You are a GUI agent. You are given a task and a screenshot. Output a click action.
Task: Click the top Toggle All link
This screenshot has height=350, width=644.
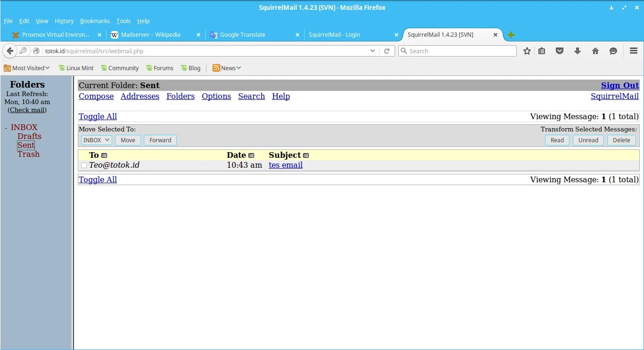pos(98,116)
